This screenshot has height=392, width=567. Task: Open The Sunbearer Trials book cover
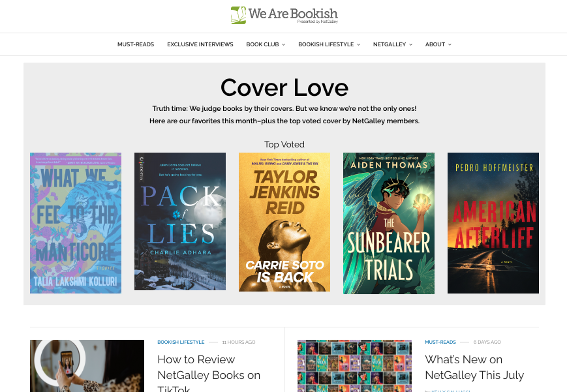coord(389,223)
